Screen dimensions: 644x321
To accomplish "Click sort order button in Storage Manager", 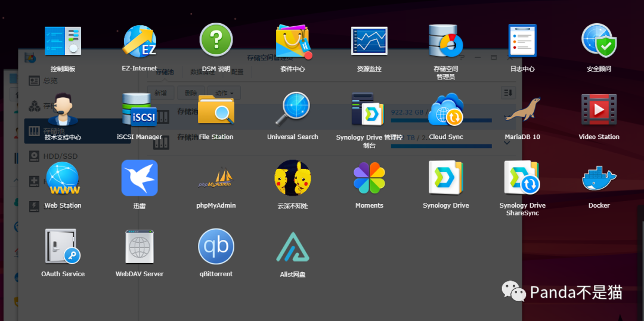I will tap(509, 93).
